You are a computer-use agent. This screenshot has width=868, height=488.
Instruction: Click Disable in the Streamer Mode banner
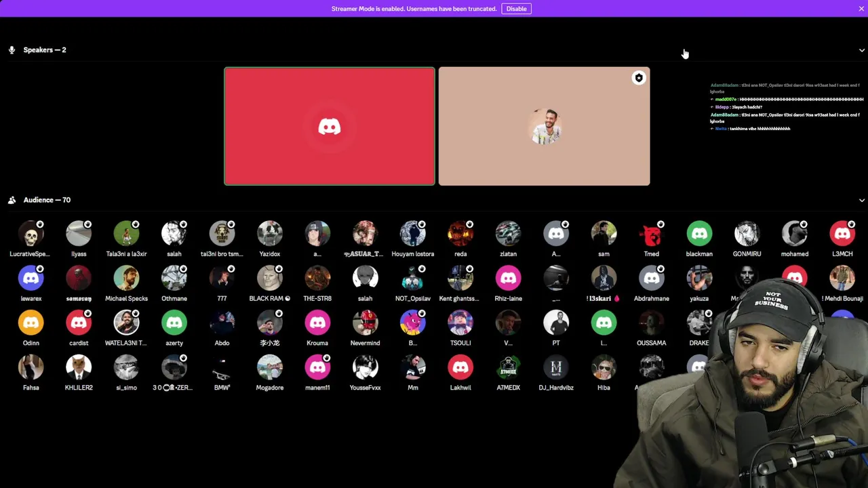(516, 9)
